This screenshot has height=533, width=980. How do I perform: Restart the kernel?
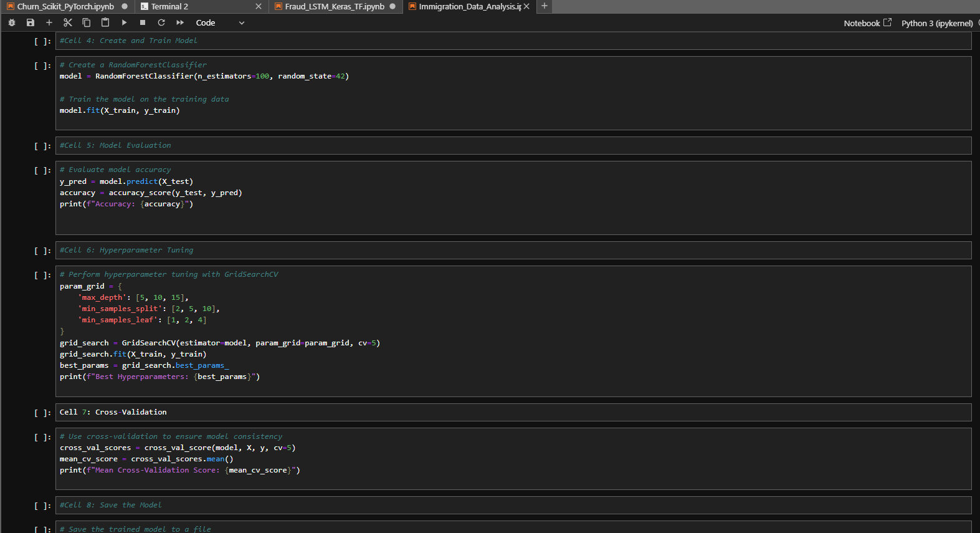[x=161, y=22]
